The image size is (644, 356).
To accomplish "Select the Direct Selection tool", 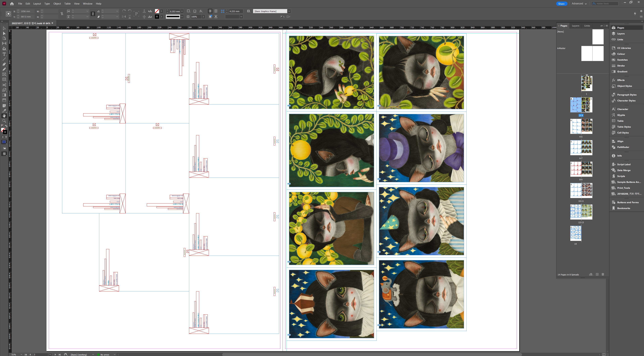I will click(4, 33).
